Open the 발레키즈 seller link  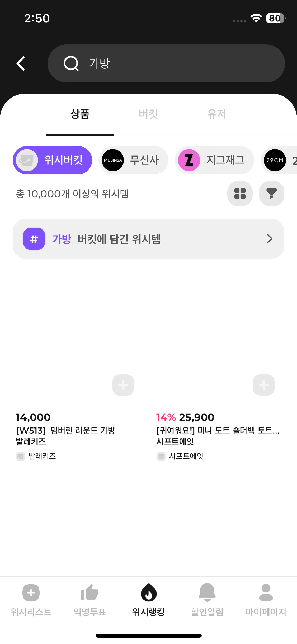coord(42,456)
